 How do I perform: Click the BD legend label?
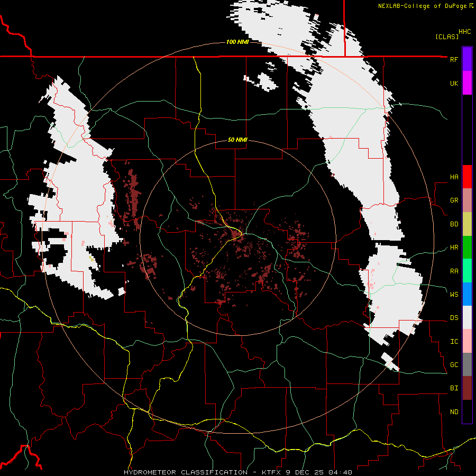454,224
